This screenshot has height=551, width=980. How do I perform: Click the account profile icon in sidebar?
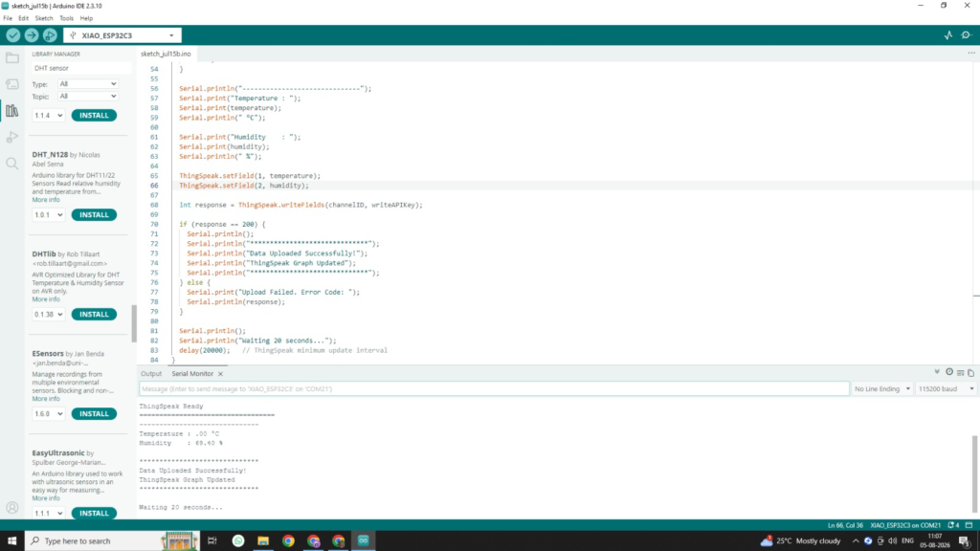click(11, 508)
